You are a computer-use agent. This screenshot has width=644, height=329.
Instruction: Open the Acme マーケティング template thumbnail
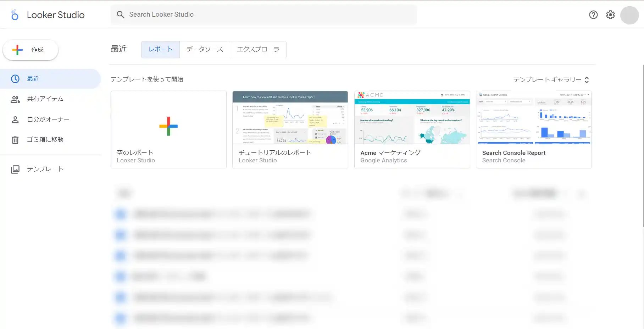pyautogui.click(x=412, y=118)
